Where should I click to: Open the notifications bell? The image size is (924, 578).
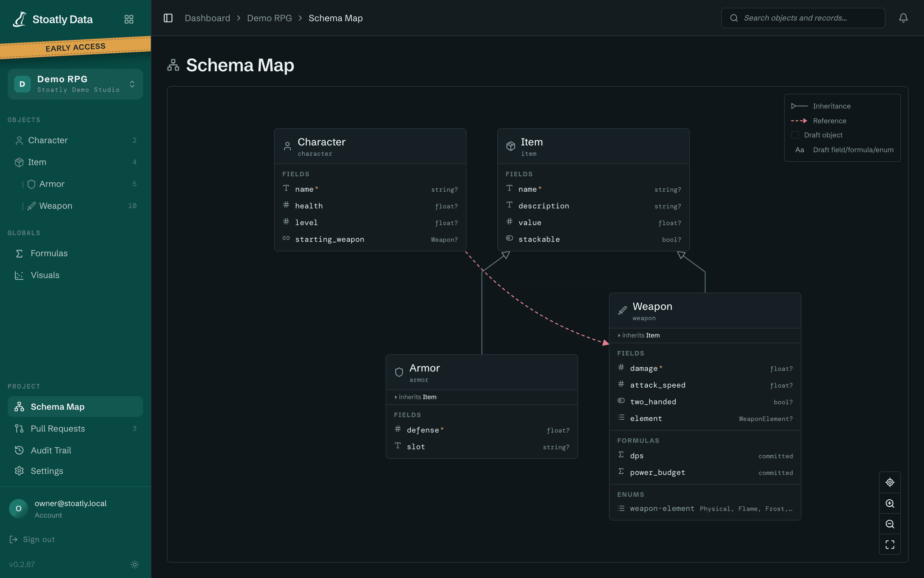(x=903, y=18)
